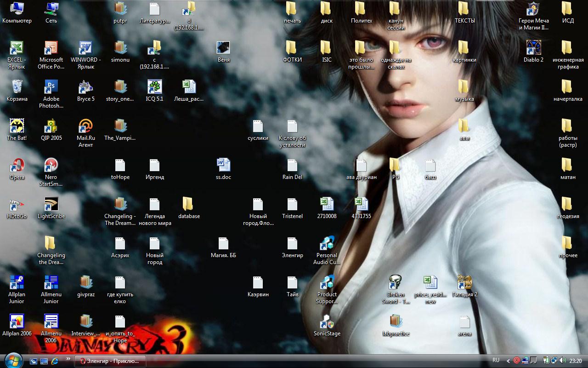Open the Компьютер desktop icon
The height and width of the screenshot is (368, 588).
(17, 13)
